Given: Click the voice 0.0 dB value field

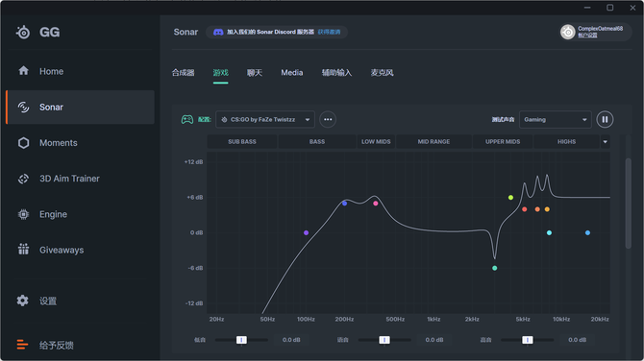Looking at the screenshot, I should pyautogui.click(x=434, y=340).
